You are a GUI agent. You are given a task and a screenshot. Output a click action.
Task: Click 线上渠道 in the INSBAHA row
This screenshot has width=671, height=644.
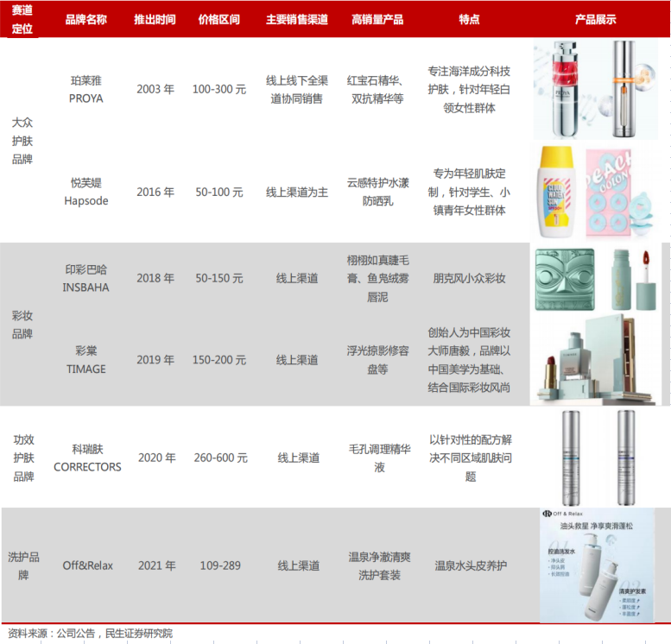coord(297,278)
